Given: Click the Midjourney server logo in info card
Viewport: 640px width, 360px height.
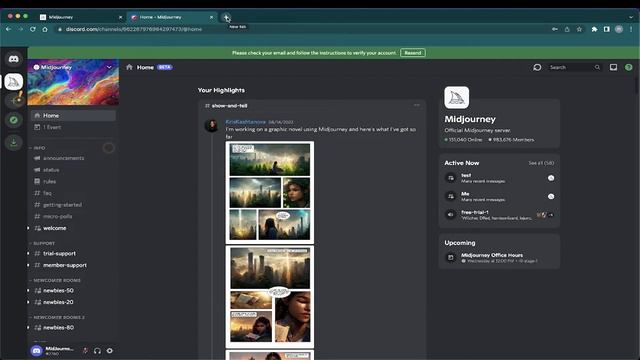Looking at the screenshot, I should point(457,98).
